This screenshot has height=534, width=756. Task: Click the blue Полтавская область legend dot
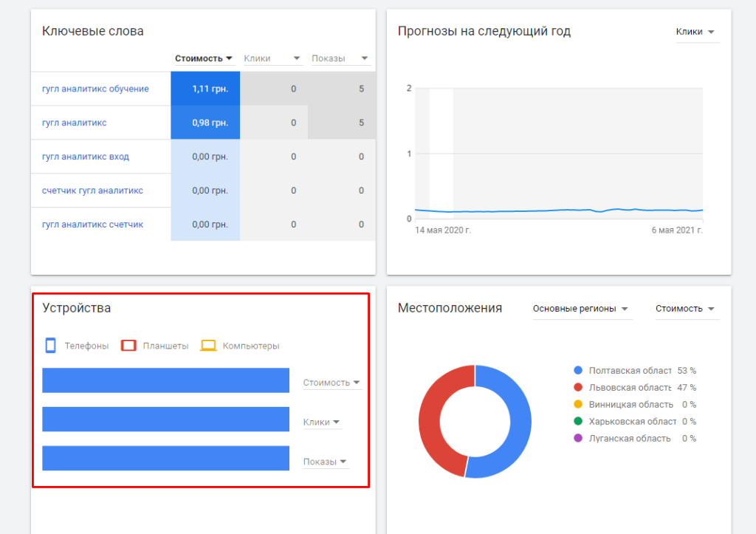578,371
